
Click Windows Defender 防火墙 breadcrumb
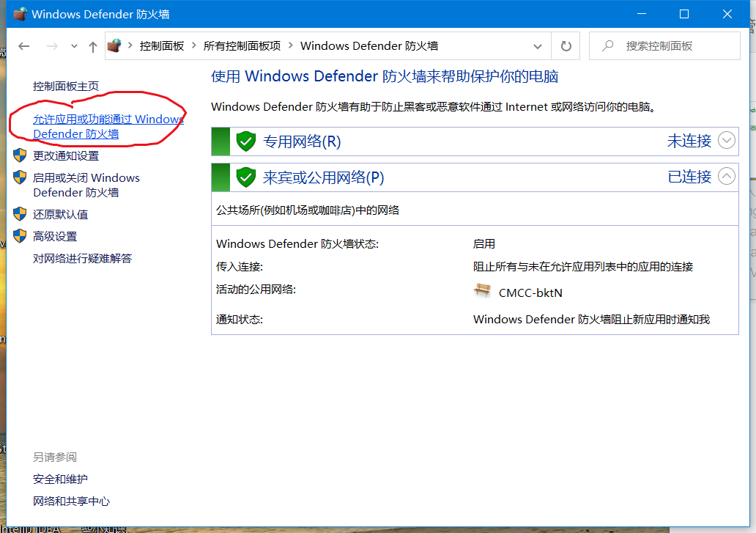click(368, 46)
